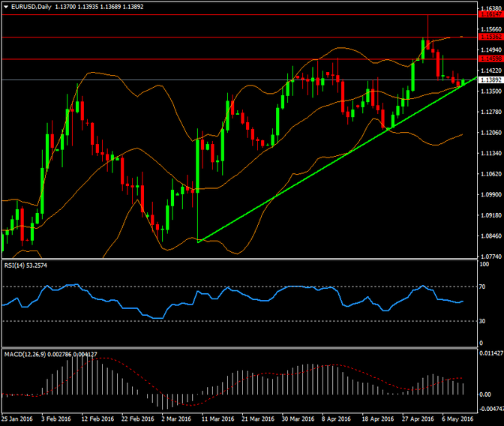Click the RSI(14) indicator label
This screenshot has width=504, height=426.
coord(16,265)
